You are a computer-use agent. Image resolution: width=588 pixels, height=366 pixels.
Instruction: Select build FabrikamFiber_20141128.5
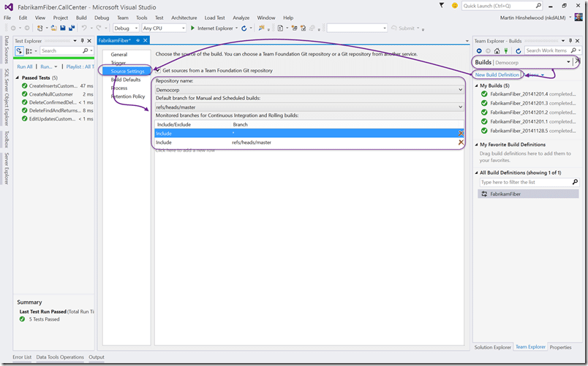(x=528, y=131)
